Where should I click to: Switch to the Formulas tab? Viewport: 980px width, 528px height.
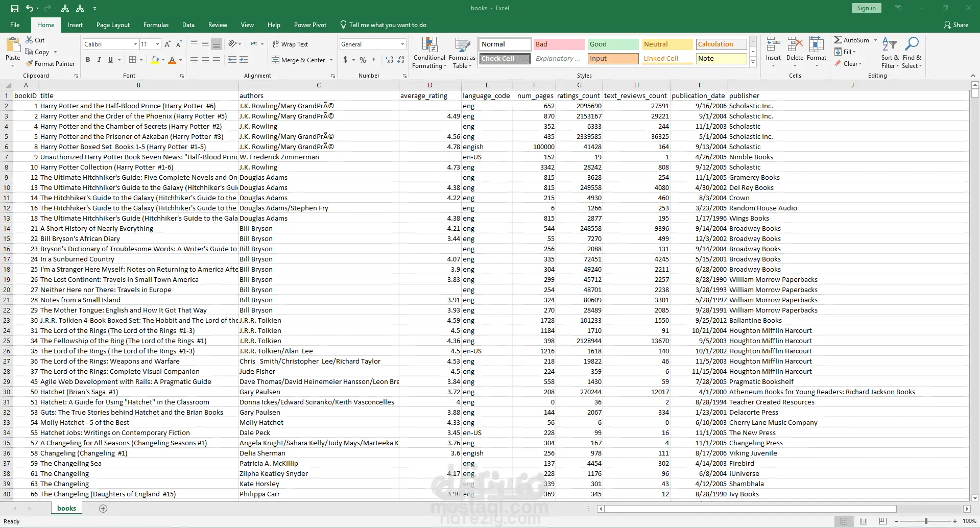tap(156, 25)
